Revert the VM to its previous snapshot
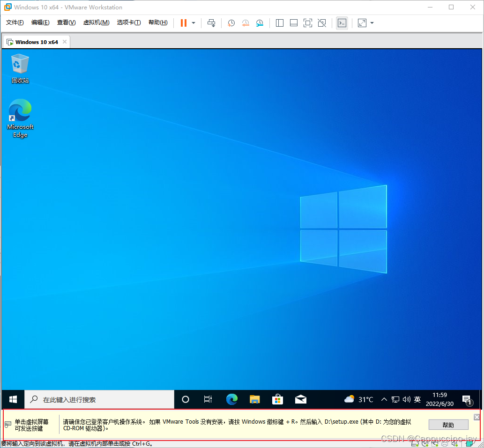Image resolution: width=484 pixels, height=448 pixels. pos(246,23)
